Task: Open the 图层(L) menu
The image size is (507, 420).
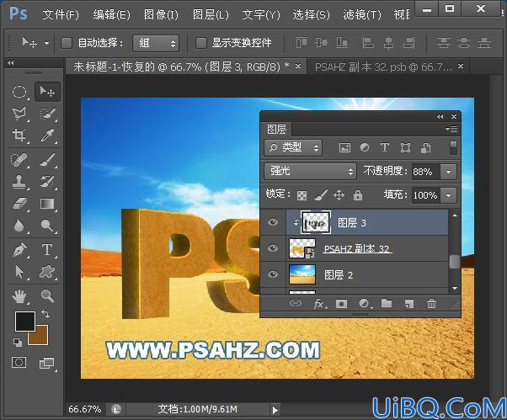Action: (x=211, y=14)
